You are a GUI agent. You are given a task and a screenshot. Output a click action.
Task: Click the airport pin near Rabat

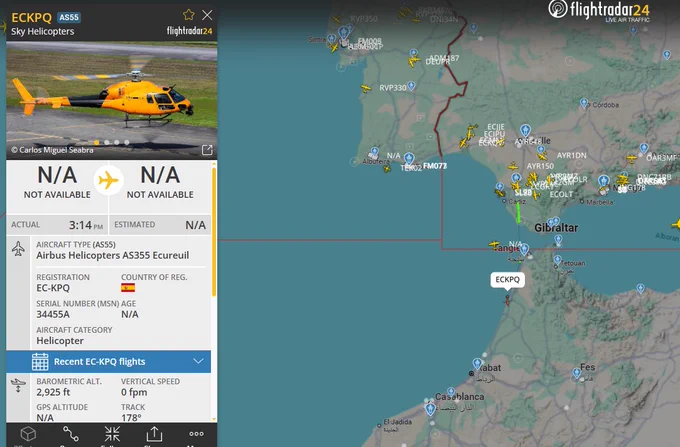pyautogui.click(x=477, y=363)
